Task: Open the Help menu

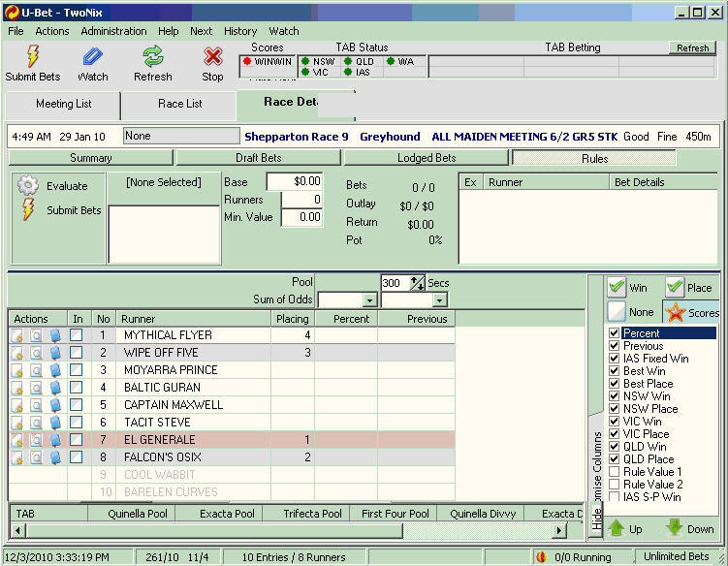Action: [168, 31]
